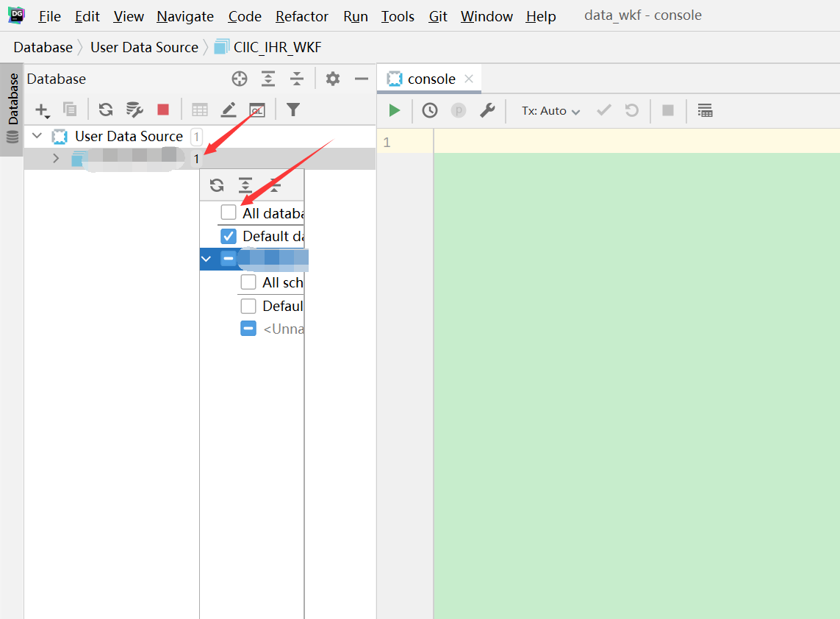The width and height of the screenshot is (840, 619).
Task: Execute query with green run arrow
Action: tap(395, 110)
